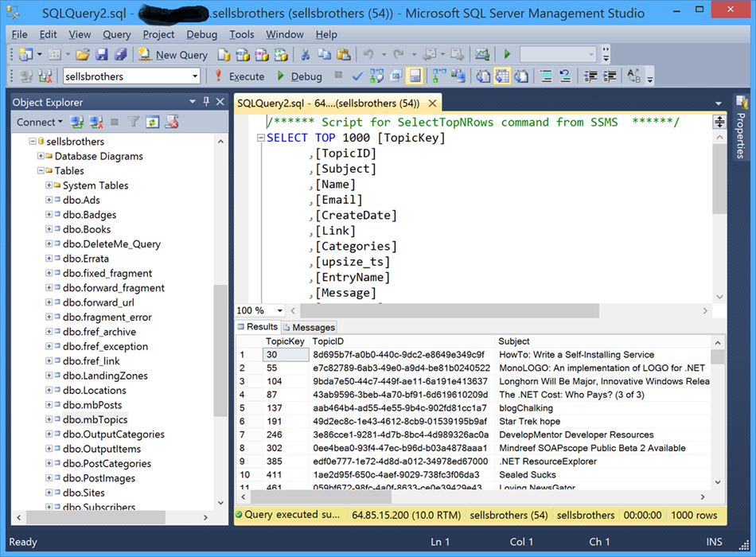Click the Save disk icon
The height and width of the screenshot is (557, 756).
point(102,54)
